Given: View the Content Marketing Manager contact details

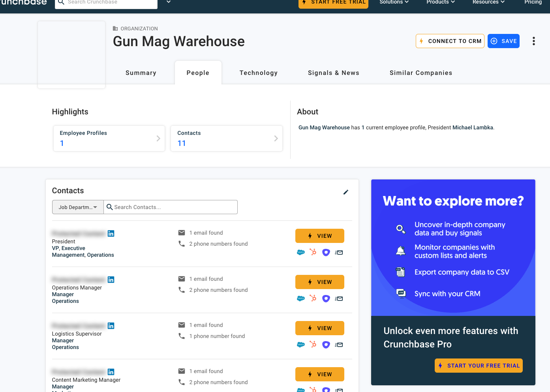Looking at the screenshot, I should (x=320, y=374).
